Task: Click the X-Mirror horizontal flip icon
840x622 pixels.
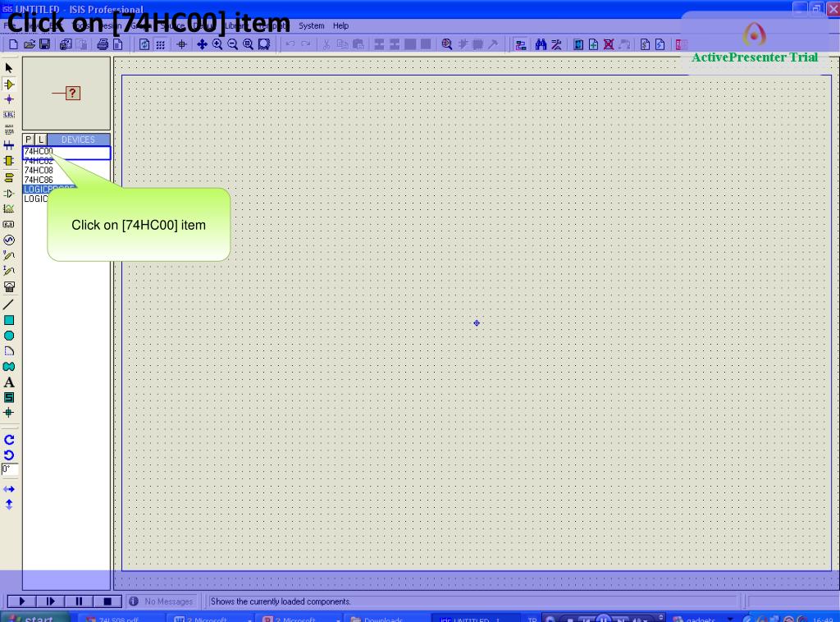Action: tap(9, 489)
